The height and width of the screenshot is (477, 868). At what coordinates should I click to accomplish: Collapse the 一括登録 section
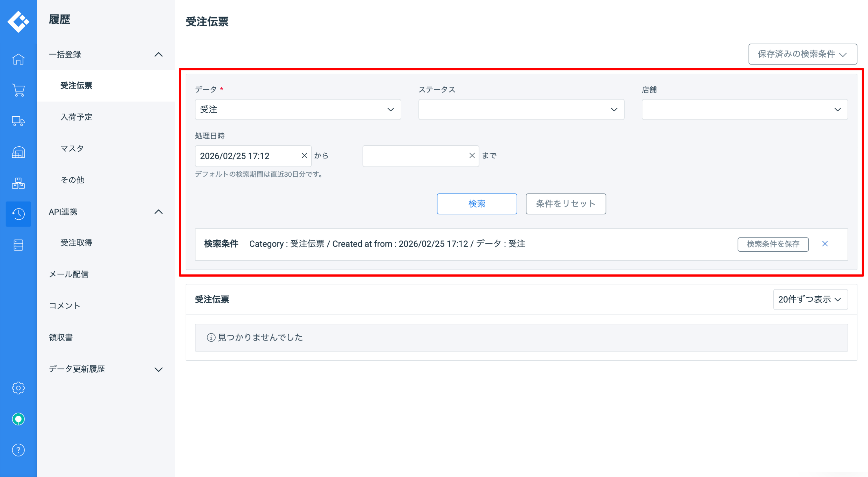click(158, 55)
